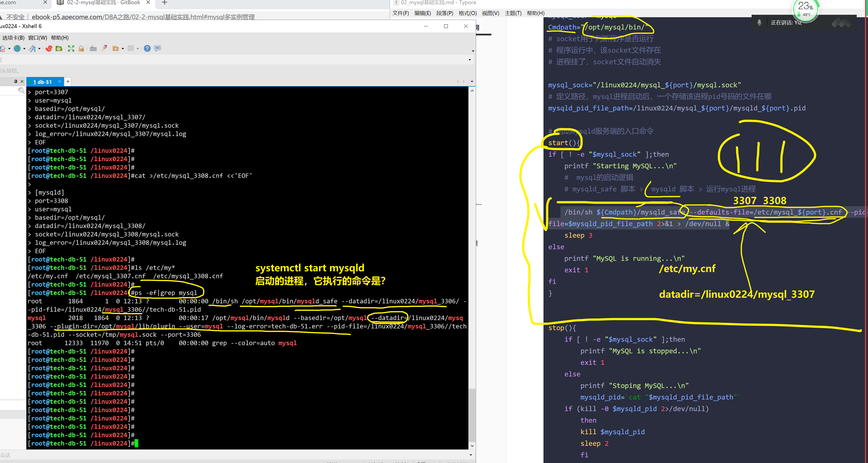The height and width of the screenshot is (463, 868).
Task: Open the 帮助(H) menu in Xshell
Action: coord(60,38)
